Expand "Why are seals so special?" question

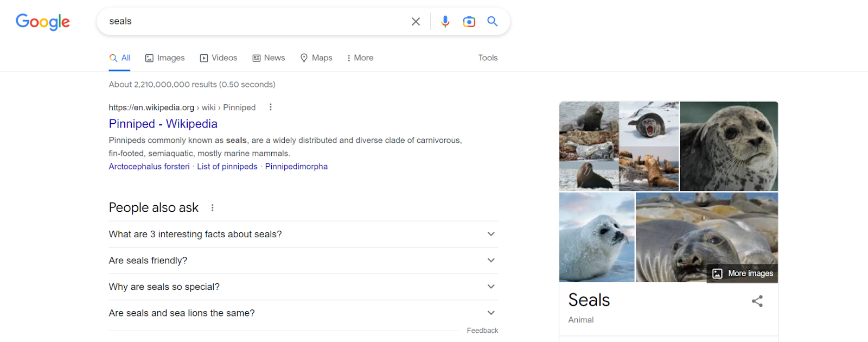click(x=303, y=287)
